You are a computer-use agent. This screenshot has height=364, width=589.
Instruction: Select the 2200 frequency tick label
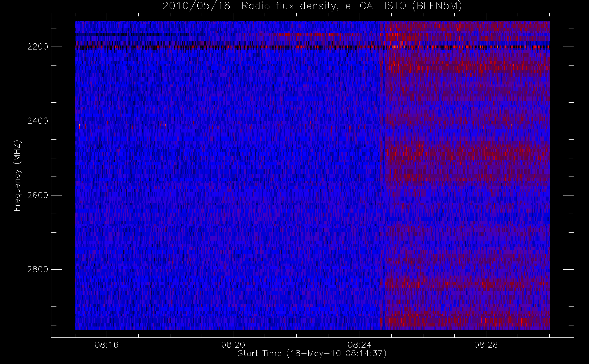click(38, 47)
